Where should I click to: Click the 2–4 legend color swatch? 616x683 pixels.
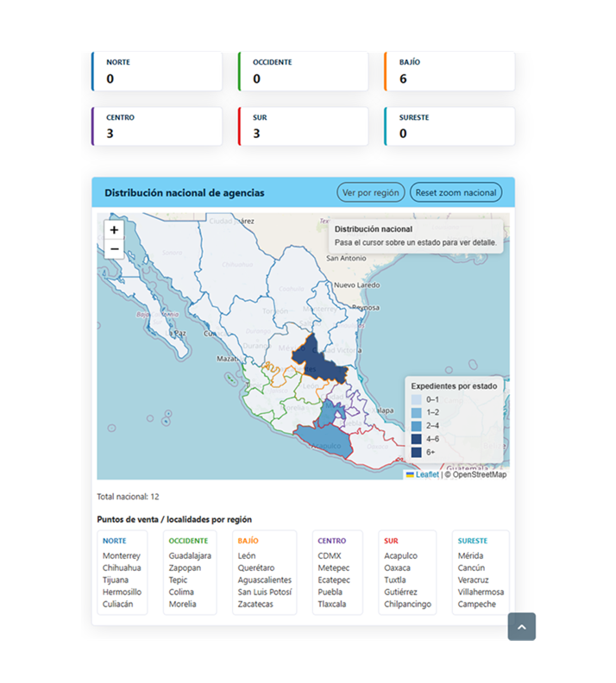[x=417, y=426]
